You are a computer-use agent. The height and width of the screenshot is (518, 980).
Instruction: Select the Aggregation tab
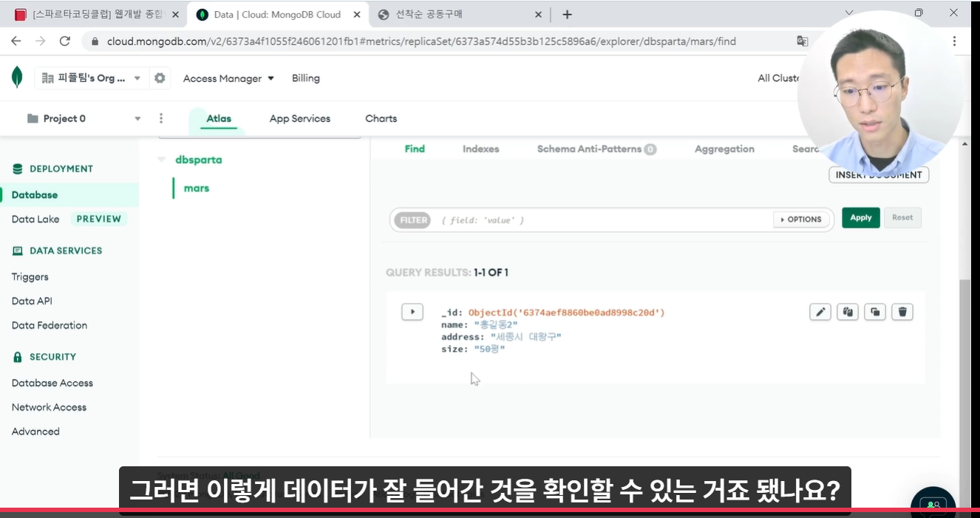coord(724,149)
